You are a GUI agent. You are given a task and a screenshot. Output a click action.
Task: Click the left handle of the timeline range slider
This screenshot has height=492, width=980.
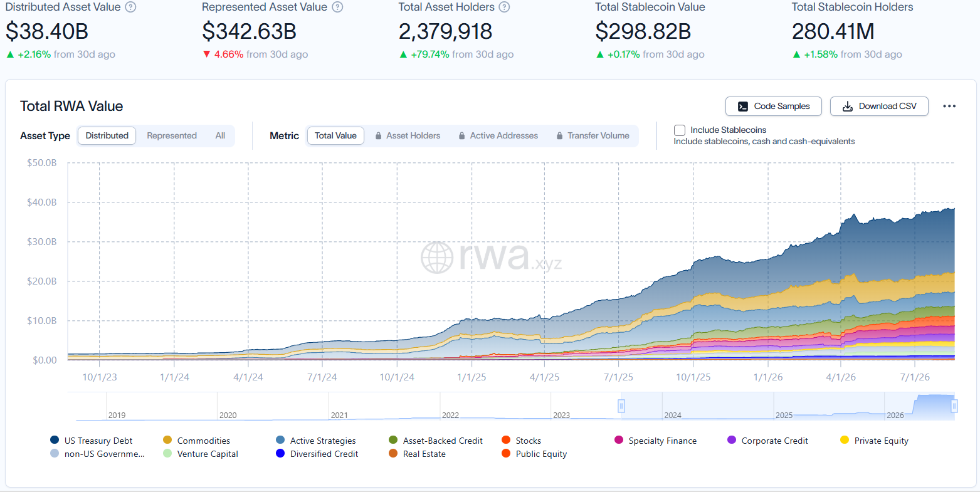click(x=621, y=406)
